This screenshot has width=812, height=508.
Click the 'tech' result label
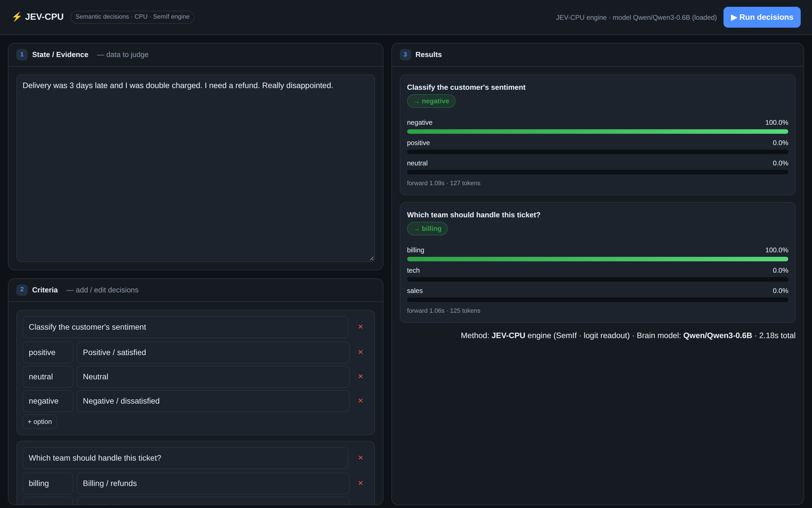pos(413,270)
